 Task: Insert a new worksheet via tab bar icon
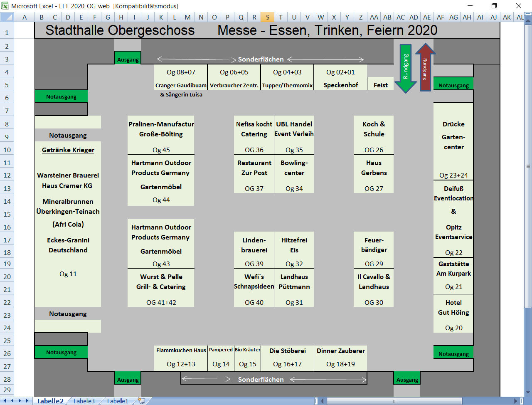(142, 401)
